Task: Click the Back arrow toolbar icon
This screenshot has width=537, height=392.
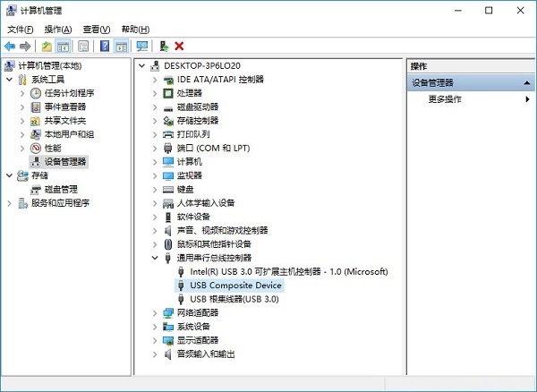Action: (x=10, y=46)
